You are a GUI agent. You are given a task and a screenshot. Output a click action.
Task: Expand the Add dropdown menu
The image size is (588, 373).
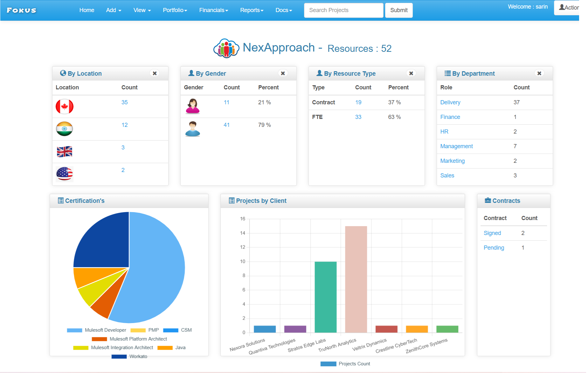114,10
